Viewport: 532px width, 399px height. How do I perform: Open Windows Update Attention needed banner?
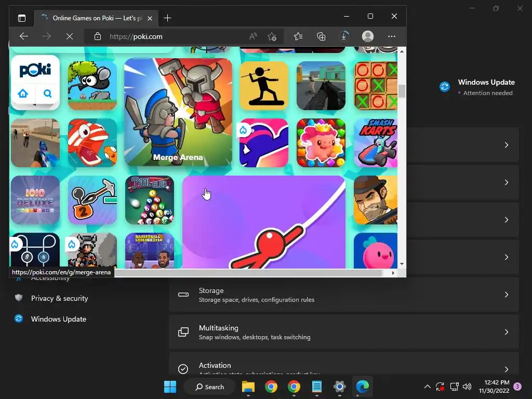[x=477, y=87]
